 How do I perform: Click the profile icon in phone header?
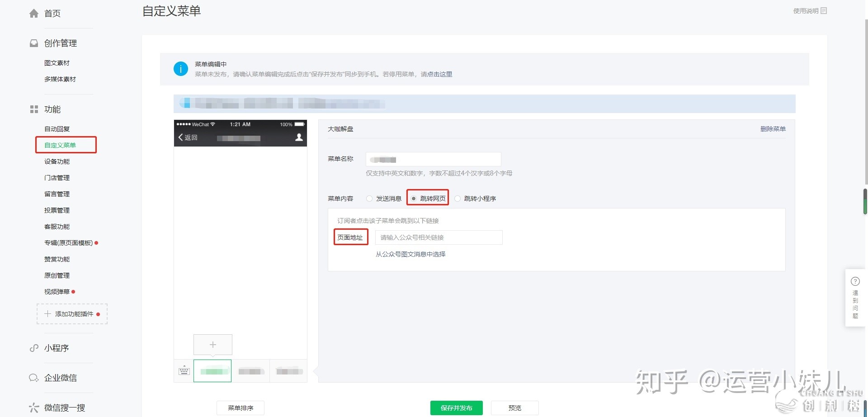299,137
